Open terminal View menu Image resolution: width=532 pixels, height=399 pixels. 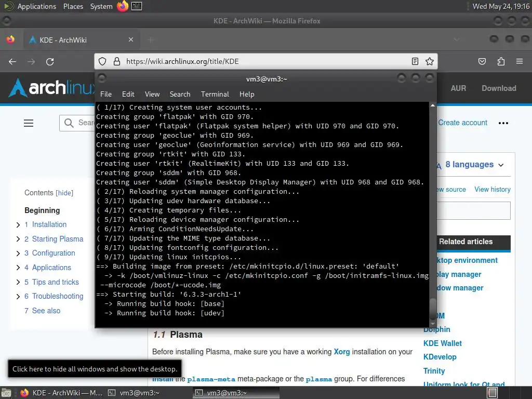point(152,95)
